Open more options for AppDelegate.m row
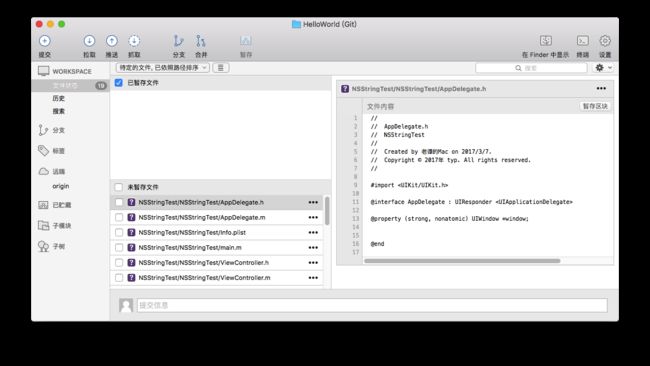 [x=313, y=217]
